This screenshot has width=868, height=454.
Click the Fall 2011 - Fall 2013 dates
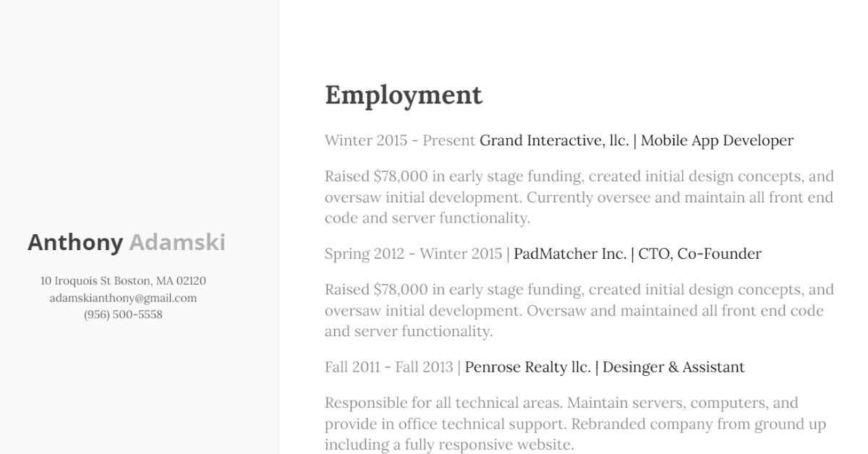[x=389, y=367]
